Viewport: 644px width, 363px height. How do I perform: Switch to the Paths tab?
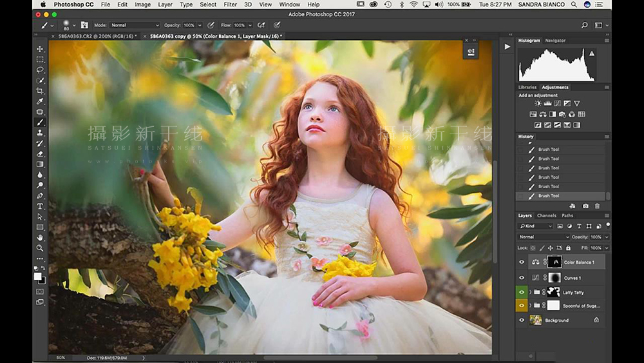[x=567, y=215]
